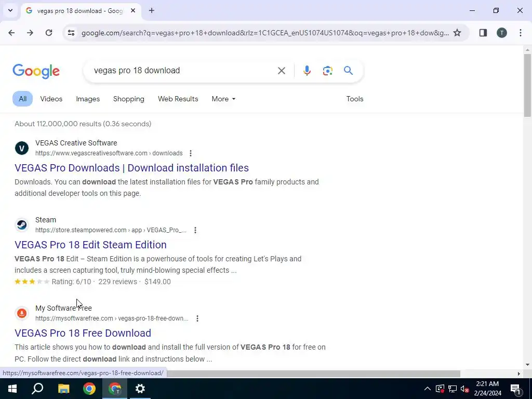Click the scroll right arrow
This screenshot has height=399, width=532.
coord(519,374)
